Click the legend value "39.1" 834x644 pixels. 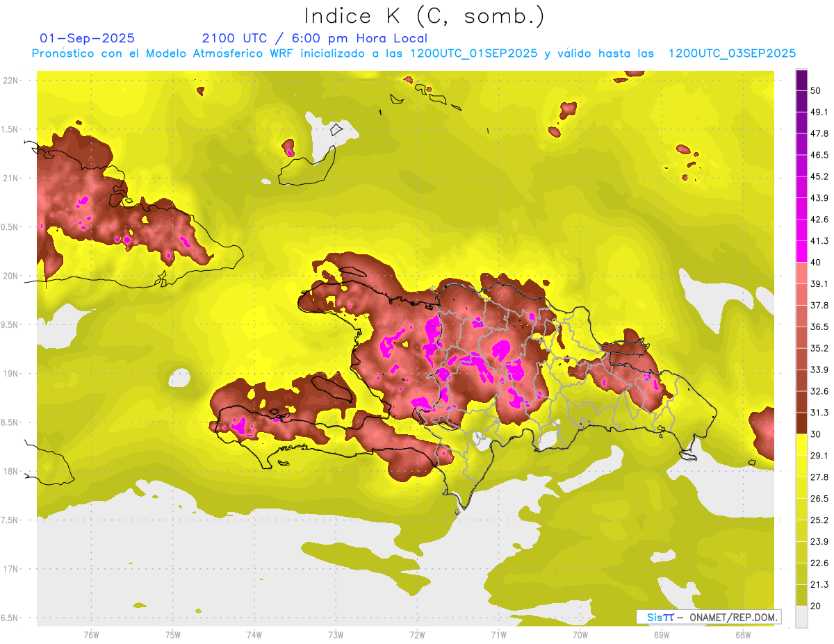click(819, 283)
